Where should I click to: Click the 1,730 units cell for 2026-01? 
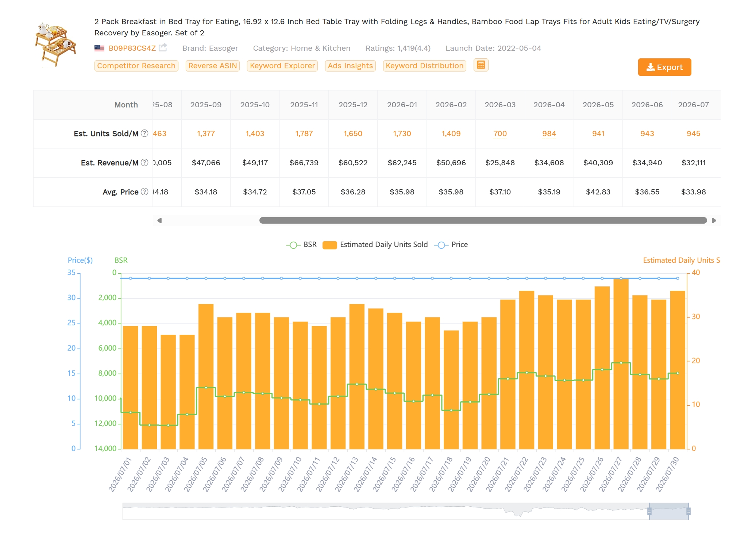tap(402, 134)
